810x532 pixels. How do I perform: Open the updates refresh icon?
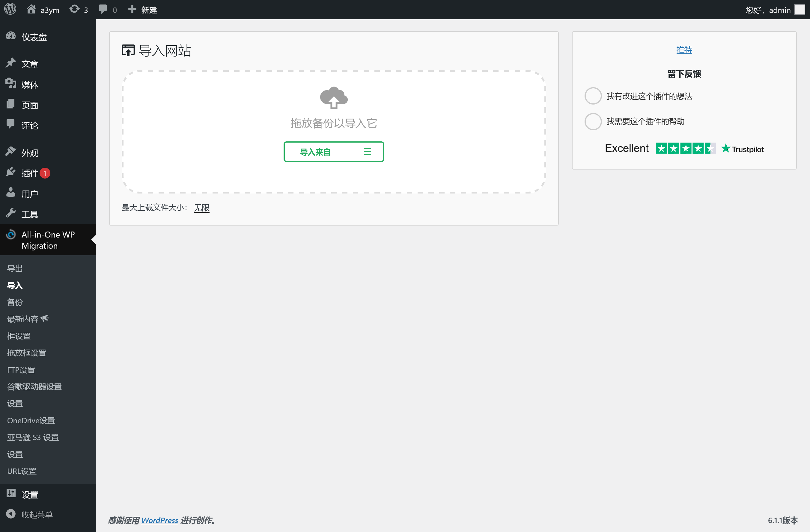click(74, 9)
